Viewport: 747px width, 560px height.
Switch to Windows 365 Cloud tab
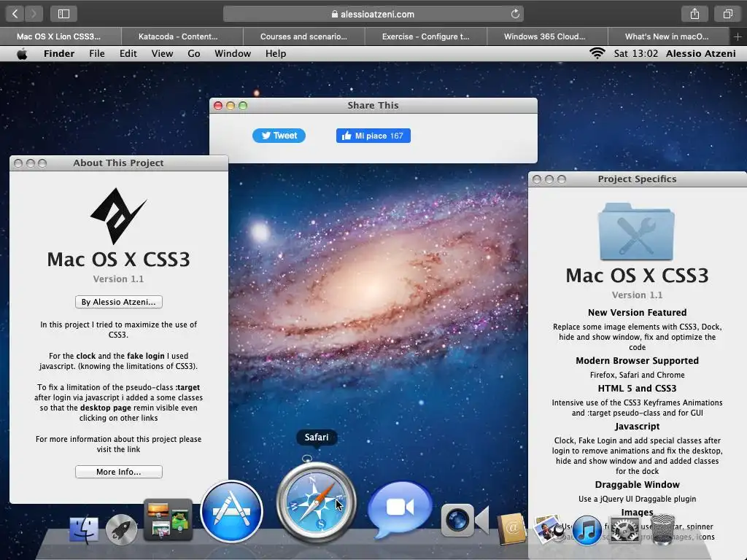pyautogui.click(x=547, y=36)
